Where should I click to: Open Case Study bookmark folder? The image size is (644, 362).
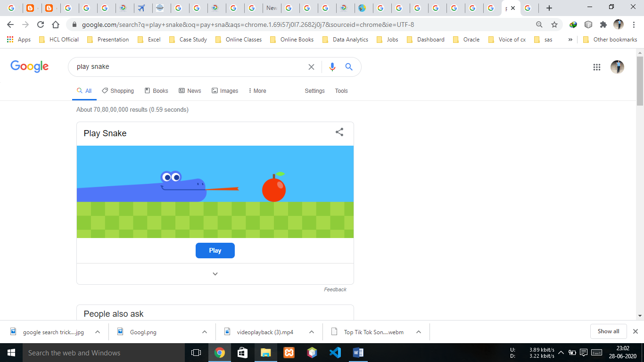(x=188, y=40)
